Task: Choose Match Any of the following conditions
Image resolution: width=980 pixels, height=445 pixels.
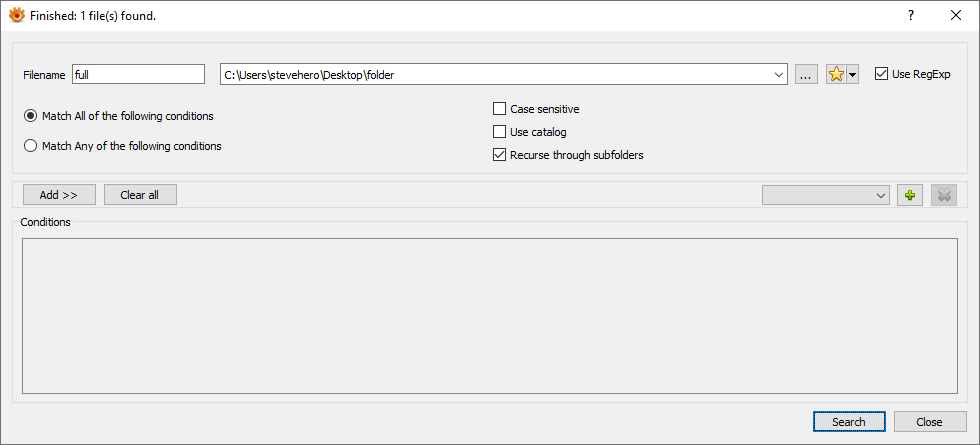Action: 31,146
